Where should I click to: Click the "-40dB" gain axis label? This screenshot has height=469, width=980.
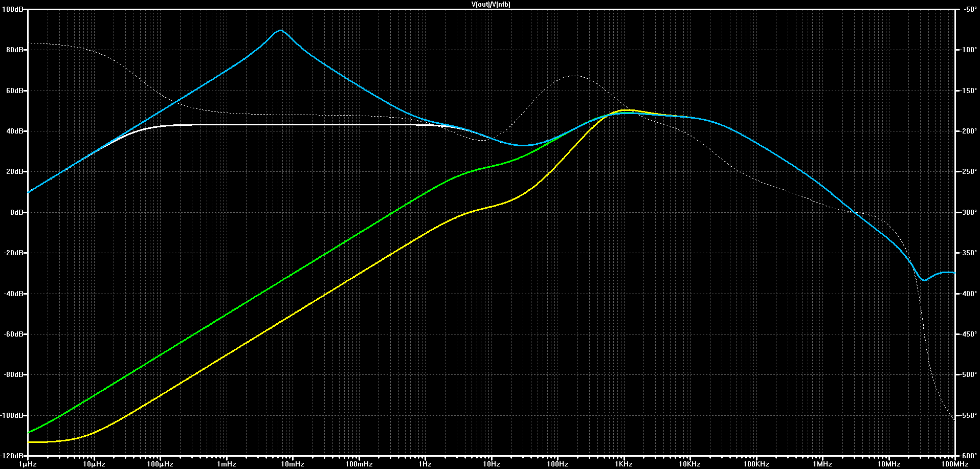point(13,294)
